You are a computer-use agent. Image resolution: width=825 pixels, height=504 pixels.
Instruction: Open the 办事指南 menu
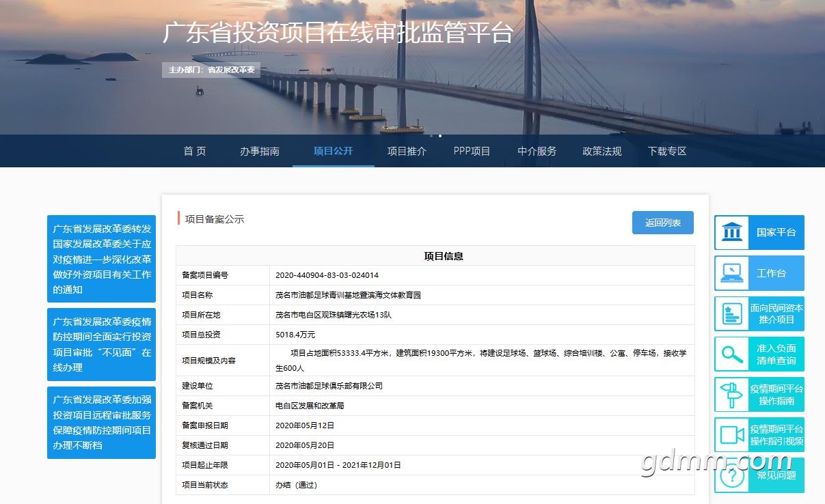point(260,151)
